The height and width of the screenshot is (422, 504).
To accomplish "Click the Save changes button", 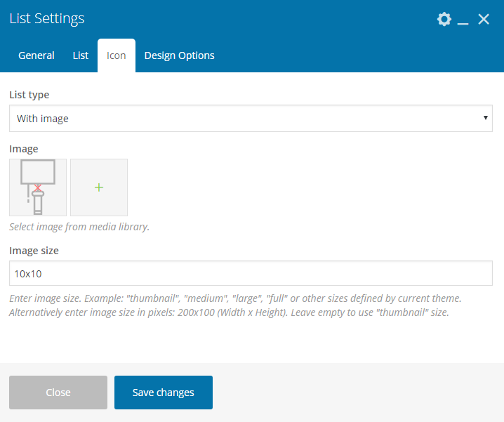I will [164, 393].
